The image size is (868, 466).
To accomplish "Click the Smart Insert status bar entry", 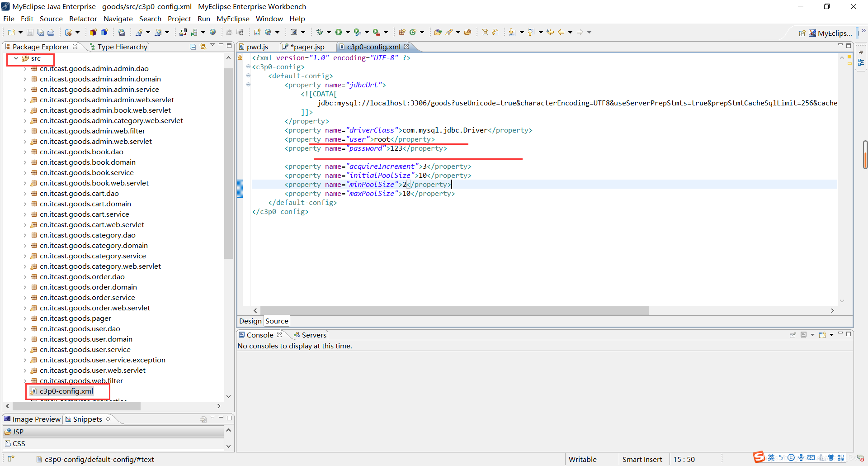I will 642,459.
